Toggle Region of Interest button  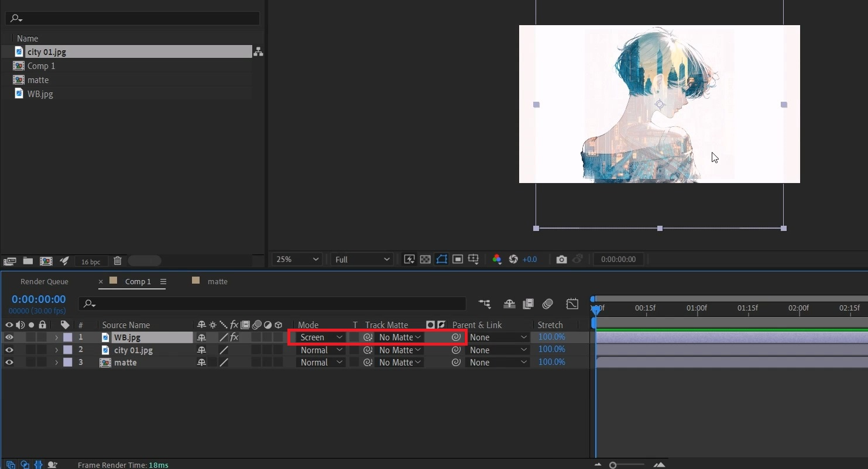458,259
